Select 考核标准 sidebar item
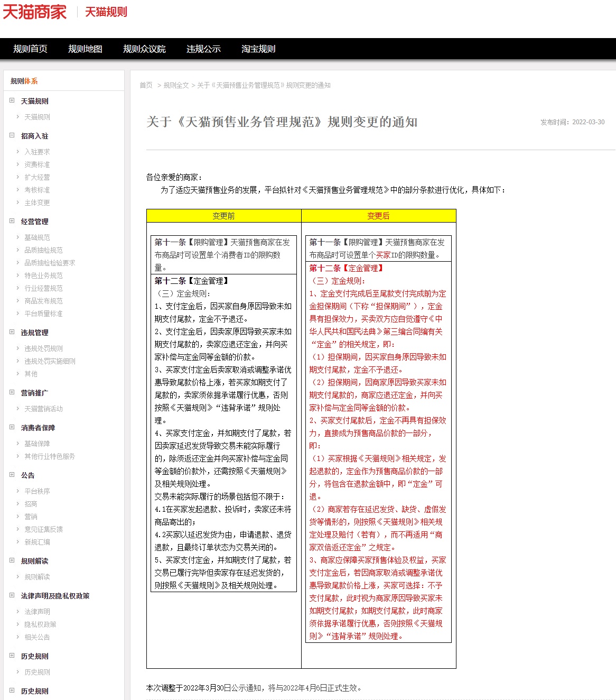 pos(37,190)
